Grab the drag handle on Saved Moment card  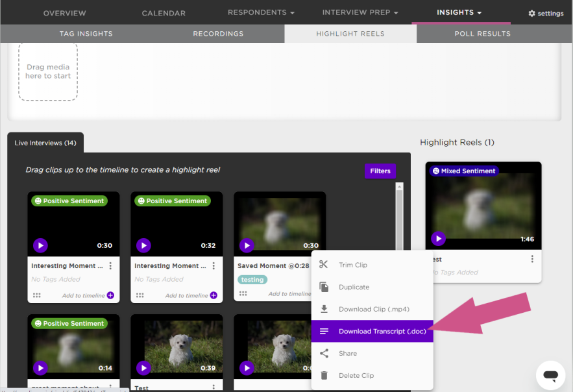coord(243,293)
